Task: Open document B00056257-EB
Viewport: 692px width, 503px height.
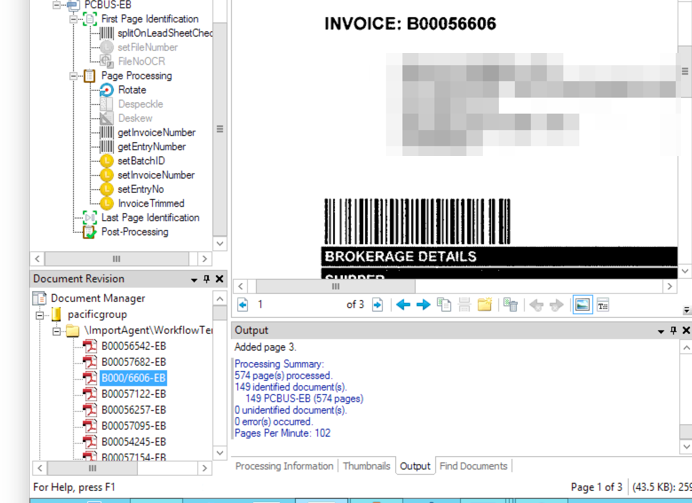Action: point(133,410)
